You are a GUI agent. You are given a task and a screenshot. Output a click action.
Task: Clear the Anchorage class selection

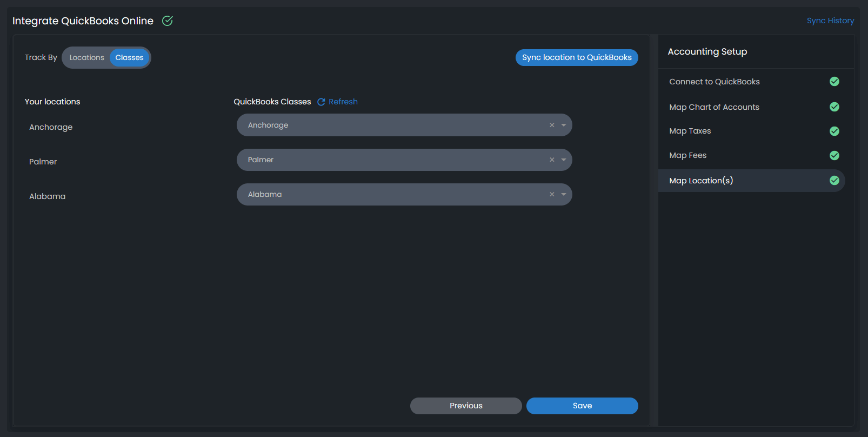click(x=552, y=125)
